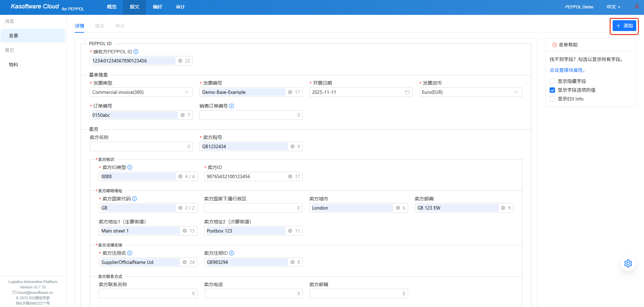Click the 表单帮助 question mark icon

click(x=554, y=45)
